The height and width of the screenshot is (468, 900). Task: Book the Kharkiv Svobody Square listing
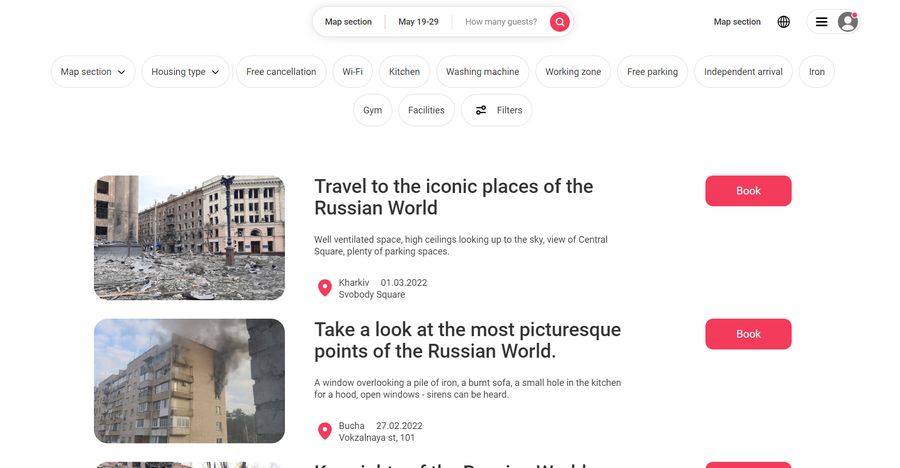748,191
